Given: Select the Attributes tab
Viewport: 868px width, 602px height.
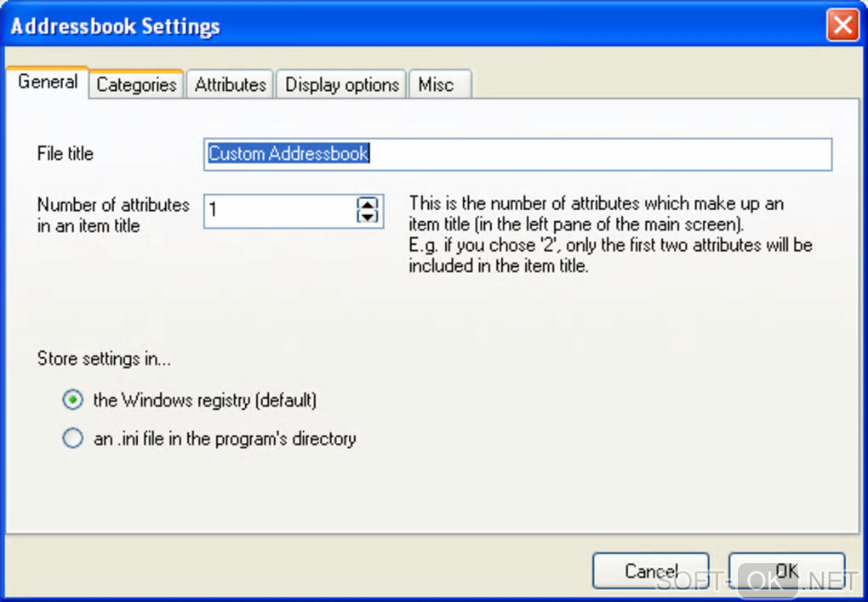Looking at the screenshot, I should coord(231,84).
